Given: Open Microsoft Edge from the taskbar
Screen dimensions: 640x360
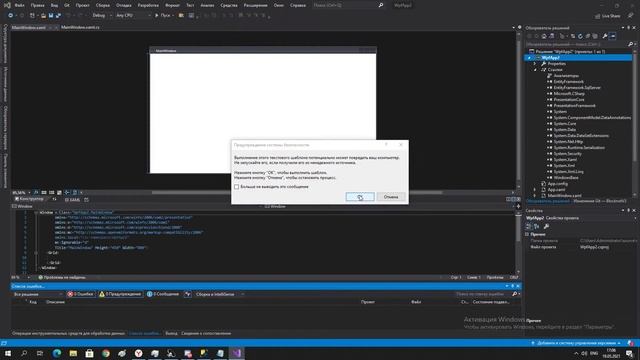Looking at the screenshot, I should coord(57,353).
